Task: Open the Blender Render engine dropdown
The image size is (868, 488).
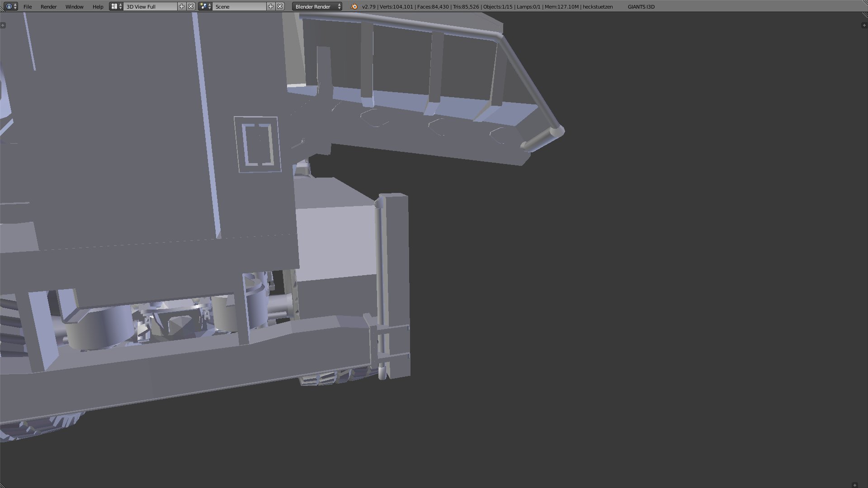Action: 317,7
